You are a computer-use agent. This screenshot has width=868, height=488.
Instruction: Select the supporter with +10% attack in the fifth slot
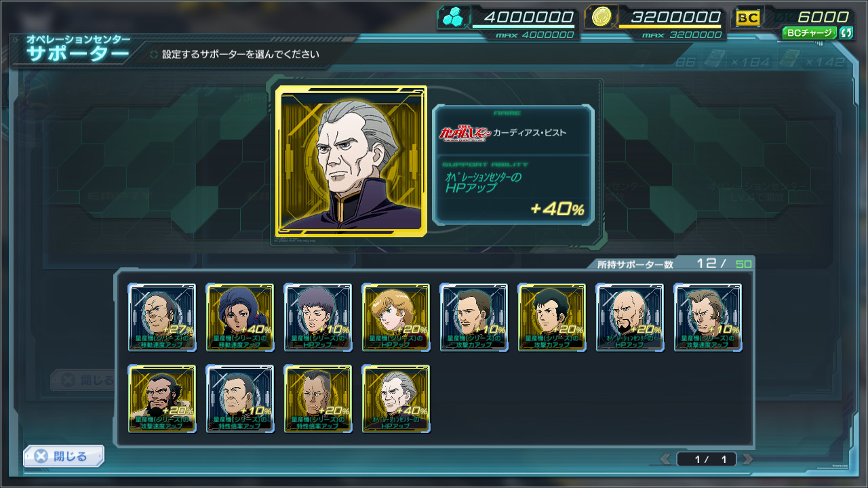click(474, 317)
